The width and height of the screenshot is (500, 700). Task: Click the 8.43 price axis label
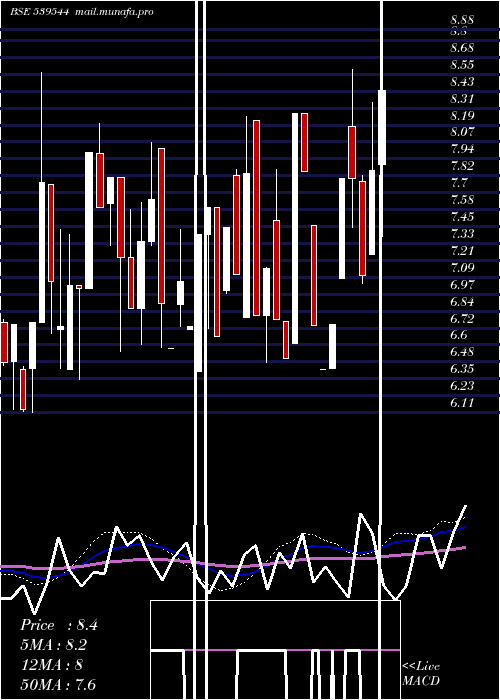462,82
